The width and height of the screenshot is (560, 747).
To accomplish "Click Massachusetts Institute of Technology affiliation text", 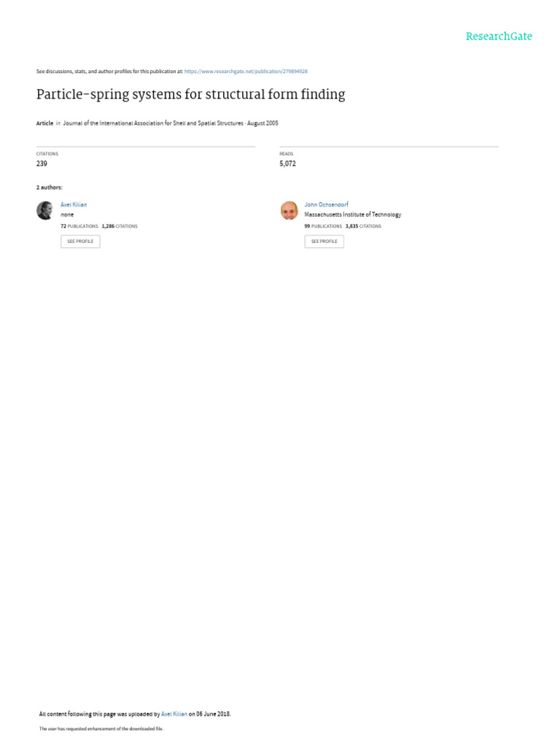I will pyautogui.click(x=352, y=215).
